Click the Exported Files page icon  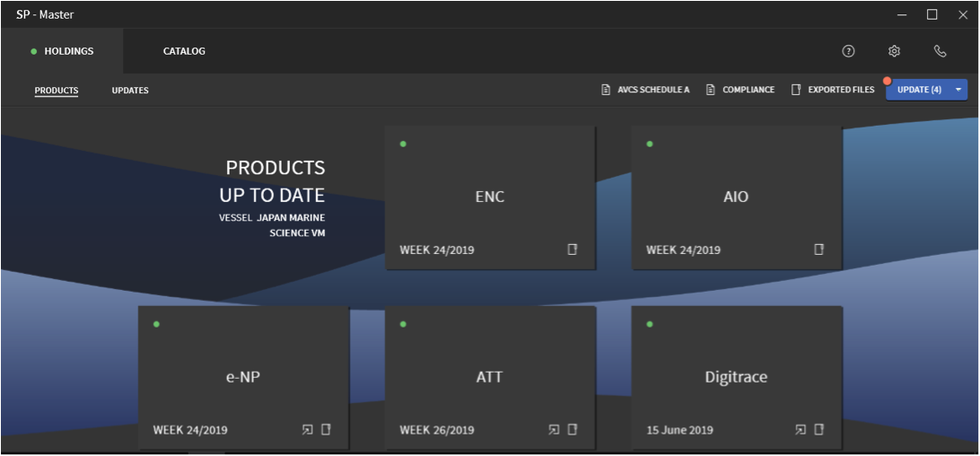coord(796,90)
